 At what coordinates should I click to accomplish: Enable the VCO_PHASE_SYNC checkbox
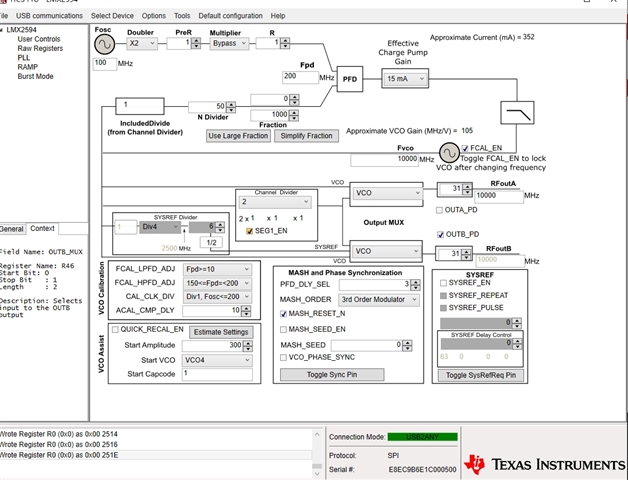(x=284, y=357)
